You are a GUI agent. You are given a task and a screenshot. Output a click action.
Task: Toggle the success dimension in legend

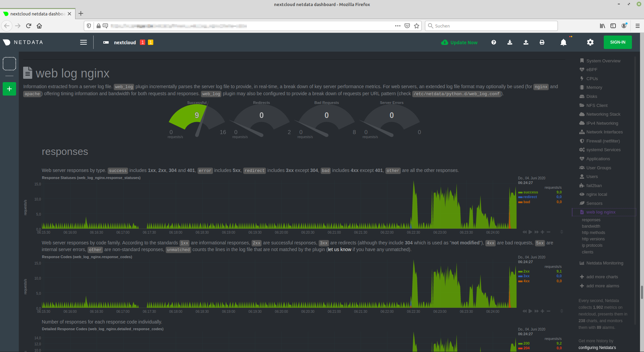pos(530,192)
